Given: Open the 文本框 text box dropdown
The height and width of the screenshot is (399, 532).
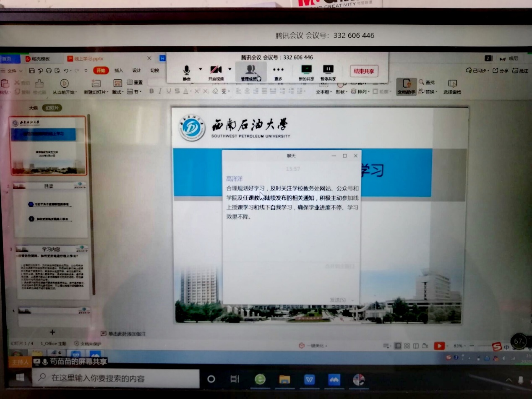Looking at the screenshot, I should [323, 91].
